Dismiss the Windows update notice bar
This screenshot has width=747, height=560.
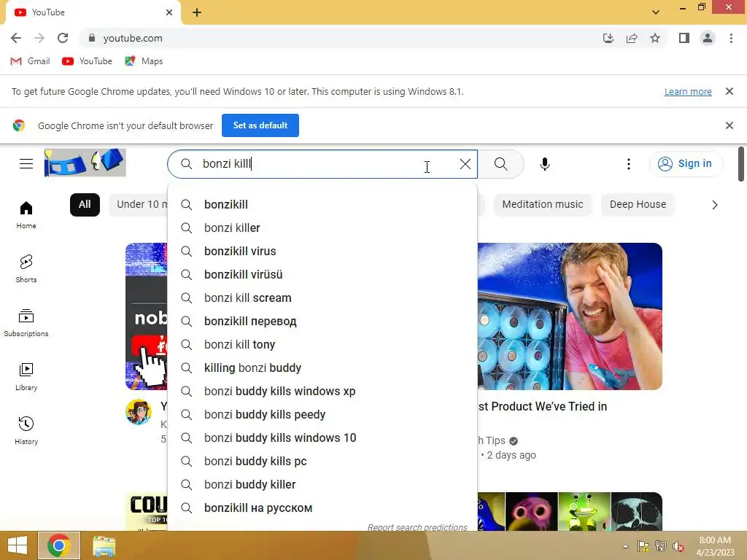(x=729, y=91)
